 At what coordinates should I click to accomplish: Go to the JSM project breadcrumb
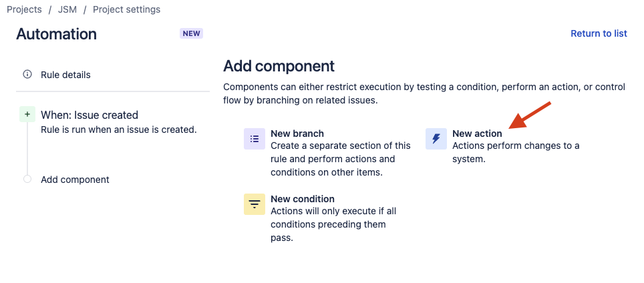coord(67,10)
